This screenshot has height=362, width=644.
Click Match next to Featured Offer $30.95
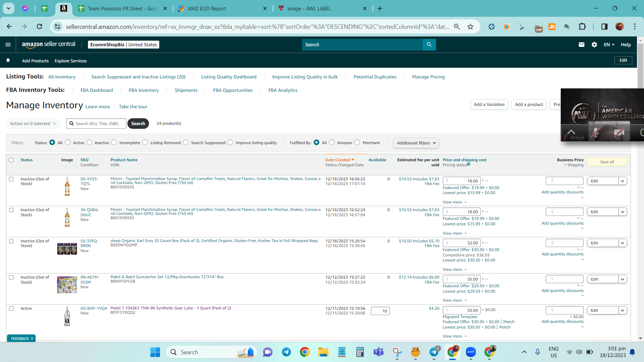pyautogui.click(x=509, y=322)
